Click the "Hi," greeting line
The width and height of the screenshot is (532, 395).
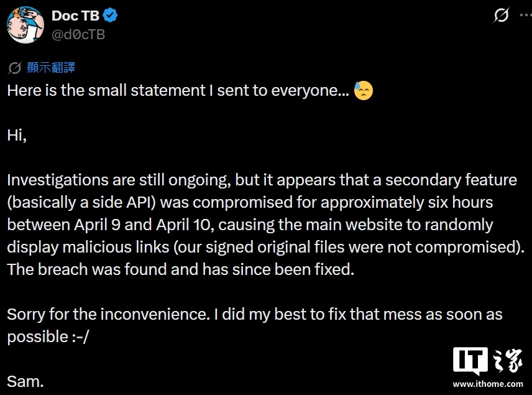tap(17, 136)
